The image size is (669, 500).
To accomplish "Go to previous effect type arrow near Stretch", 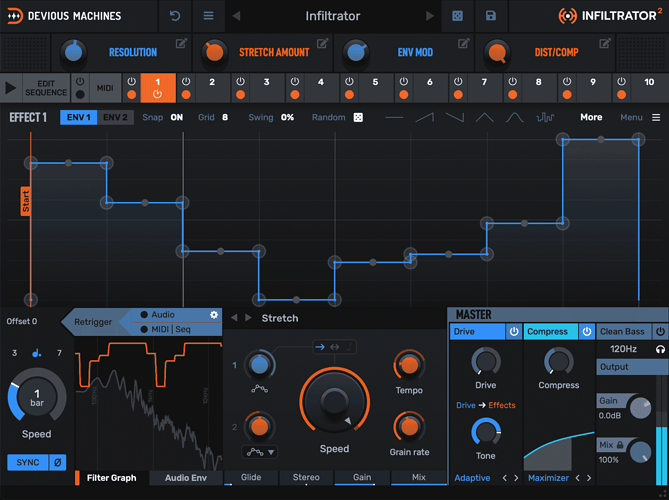I will (234, 318).
